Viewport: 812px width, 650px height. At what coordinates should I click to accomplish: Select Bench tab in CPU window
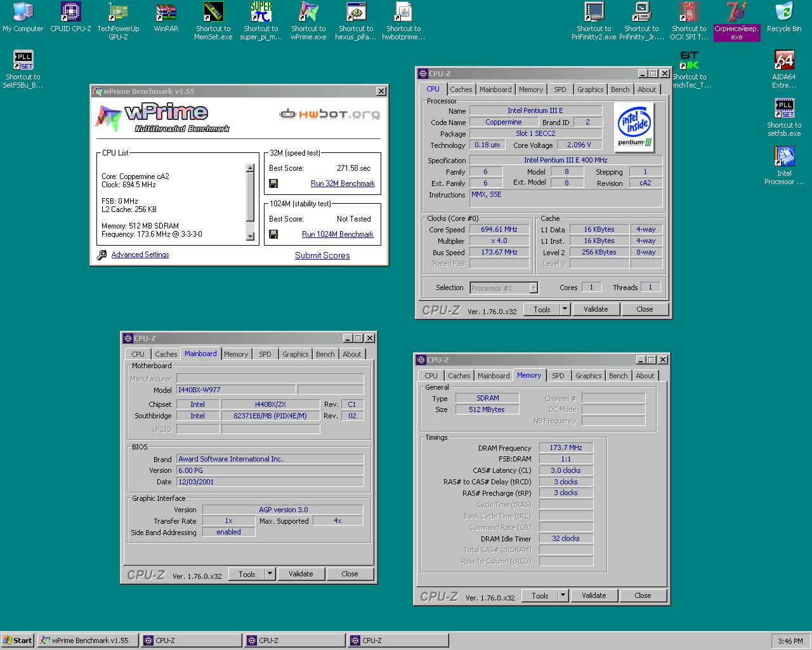point(620,90)
